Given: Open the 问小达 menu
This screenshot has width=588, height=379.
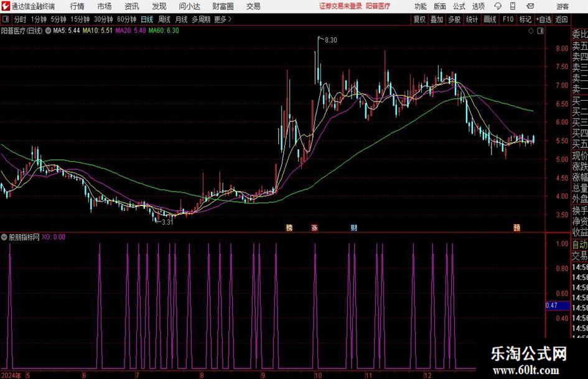Looking at the screenshot, I should tap(189, 6).
